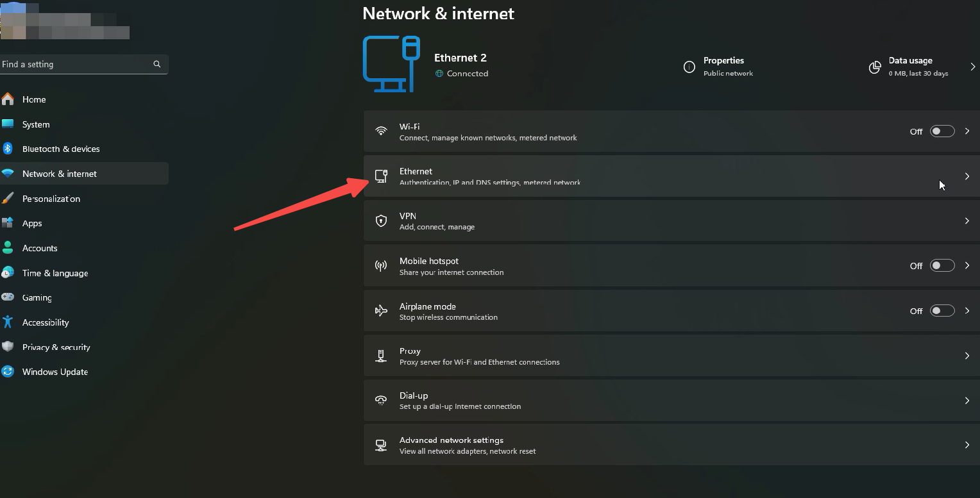Open VPN page using its chevron
Viewport: 980px width, 498px height.
pyautogui.click(x=967, y=221)
